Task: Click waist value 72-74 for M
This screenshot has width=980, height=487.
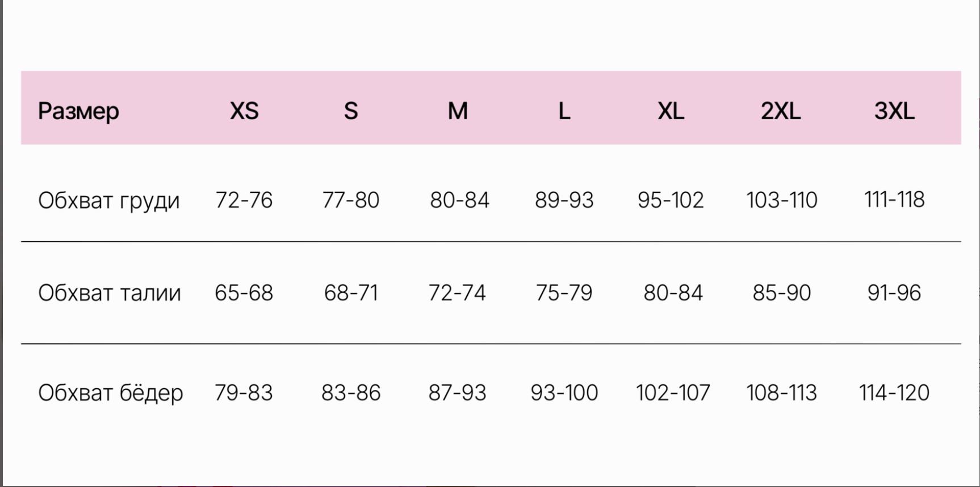Action: (x=457, y=293)
